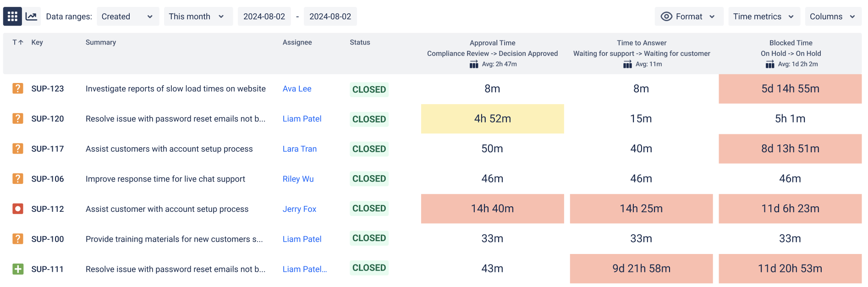Click the yellow 4h 52m approval cell
868x287 pixels.
493,119
